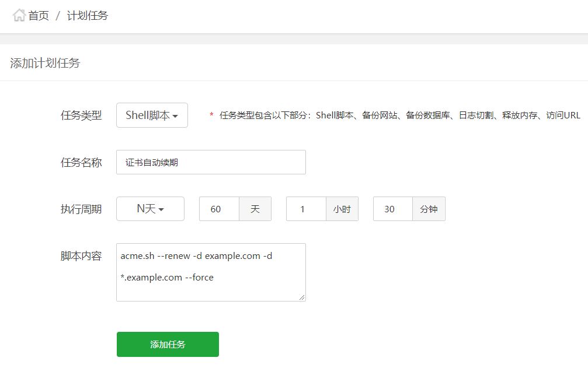Screen dimensions: 588x375
Task: Open the Shell脚本 task type dropdown
Action: (x=152, y=115)
